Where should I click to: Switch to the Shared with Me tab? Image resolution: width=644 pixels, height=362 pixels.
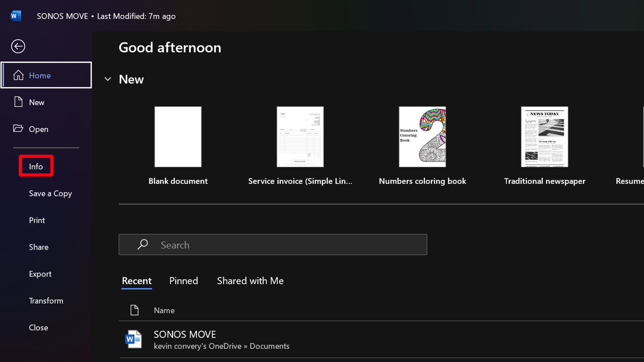pyautogui.click(x=250, y=281)
